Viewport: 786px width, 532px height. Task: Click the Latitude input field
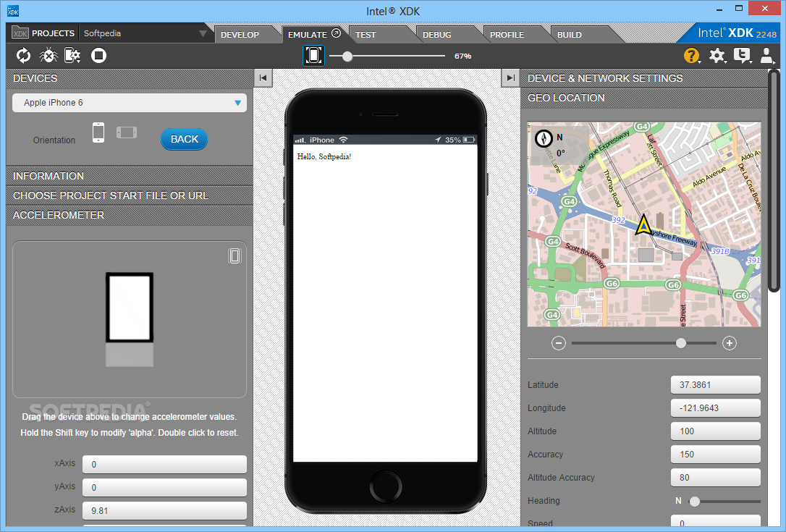click(x=715, y=384)
